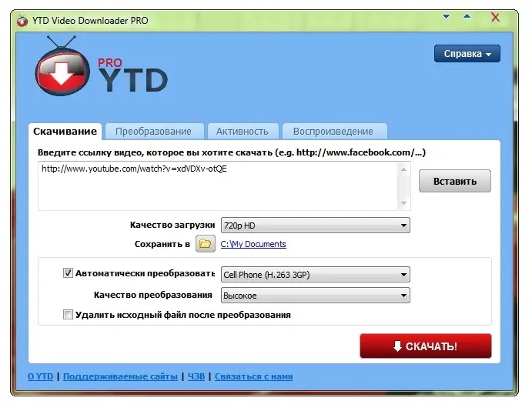Screen dimensions: 532x411
Task: Click the YTD Video Downloader PRO title text
Action: pyautogui.click(x=90, y=21)
